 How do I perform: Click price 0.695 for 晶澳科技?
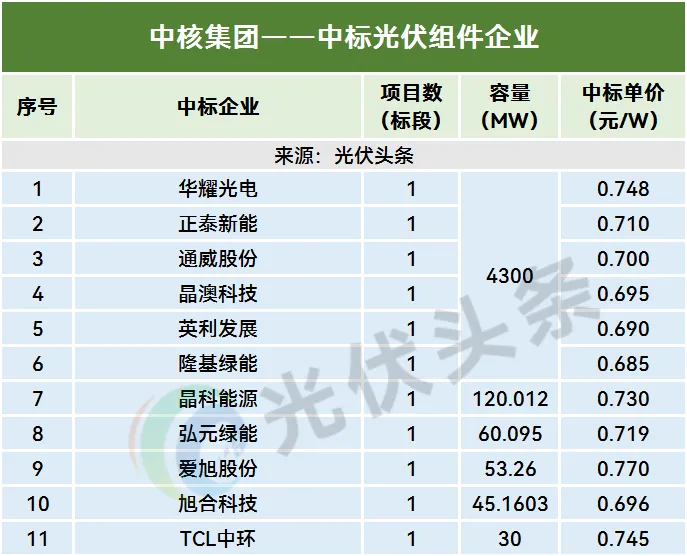[x=623, y=294]
